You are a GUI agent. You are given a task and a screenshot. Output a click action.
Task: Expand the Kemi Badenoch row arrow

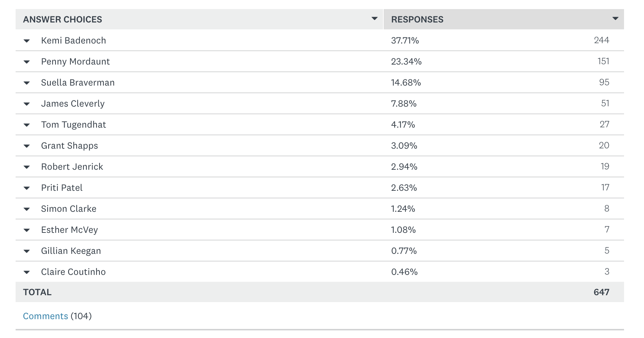tap(27, 41)
